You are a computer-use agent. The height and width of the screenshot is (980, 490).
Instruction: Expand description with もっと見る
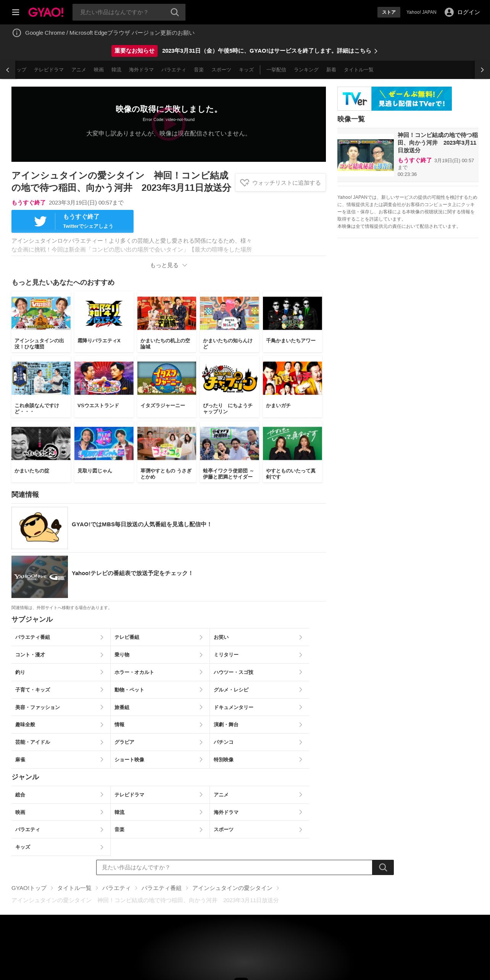169,265
